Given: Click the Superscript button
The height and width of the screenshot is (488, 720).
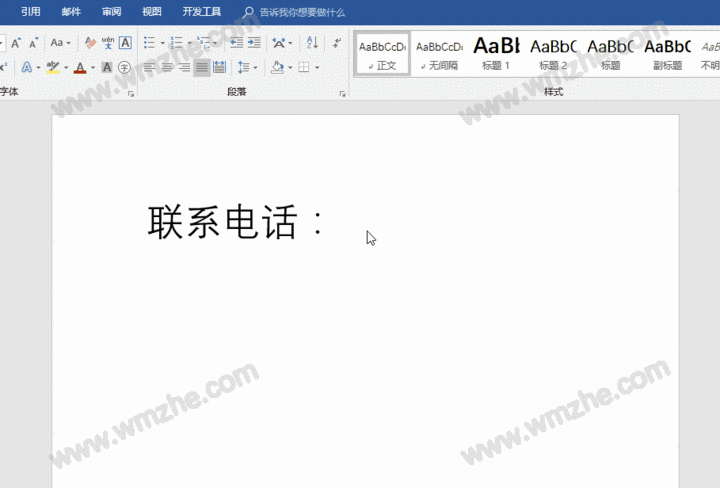Looking at the screenshot, I should [x=4, y=67].
